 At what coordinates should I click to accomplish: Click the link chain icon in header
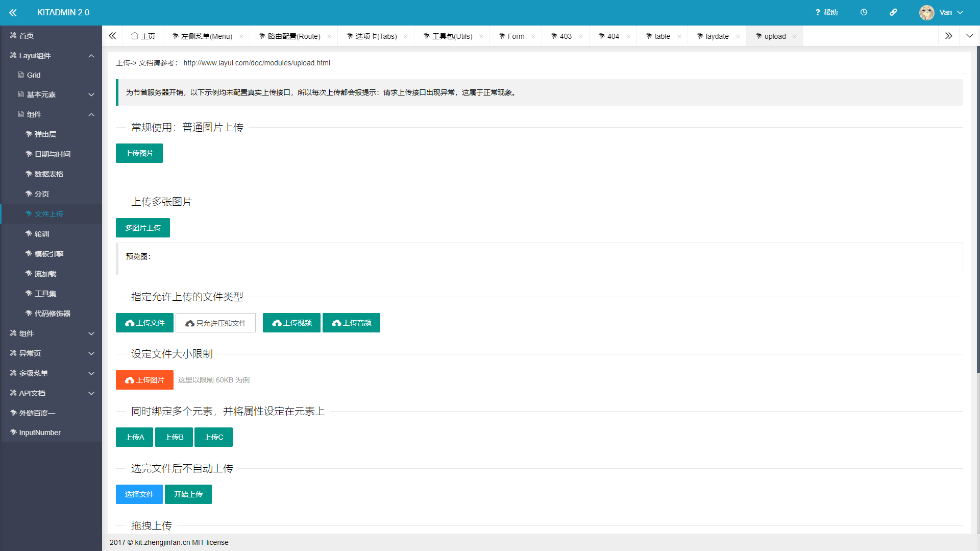pos(893,12)
